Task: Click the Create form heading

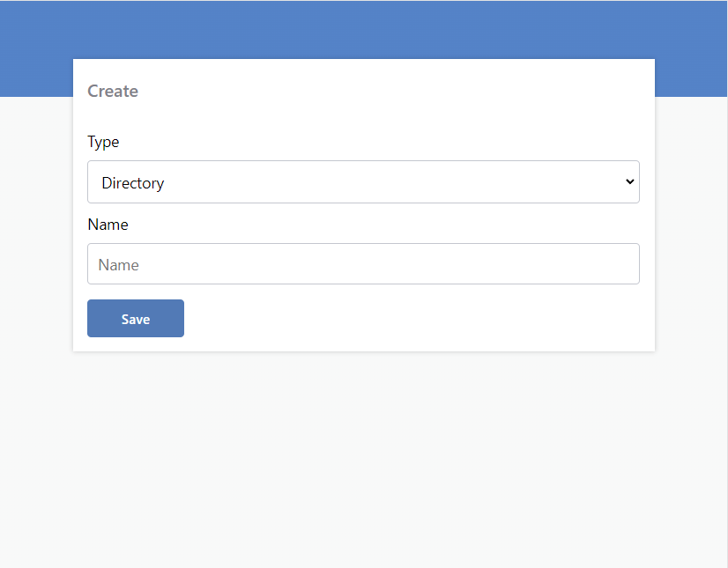Action: (113, 91)
